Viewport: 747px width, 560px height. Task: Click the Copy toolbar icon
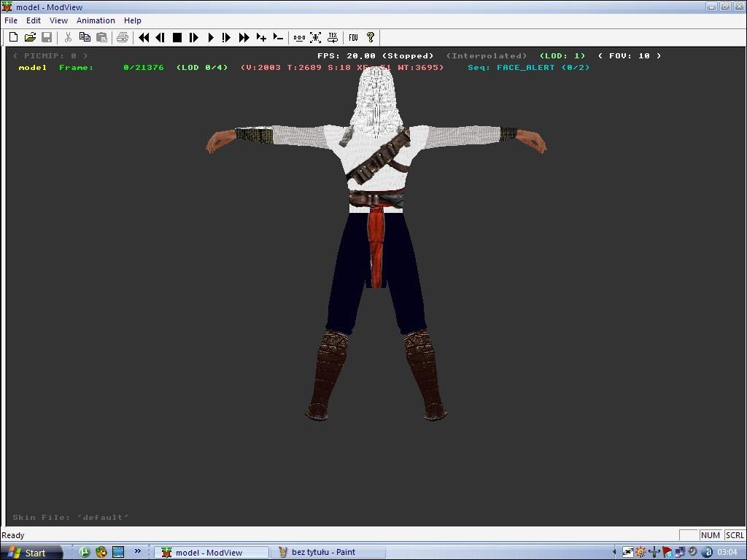point(85,37)
